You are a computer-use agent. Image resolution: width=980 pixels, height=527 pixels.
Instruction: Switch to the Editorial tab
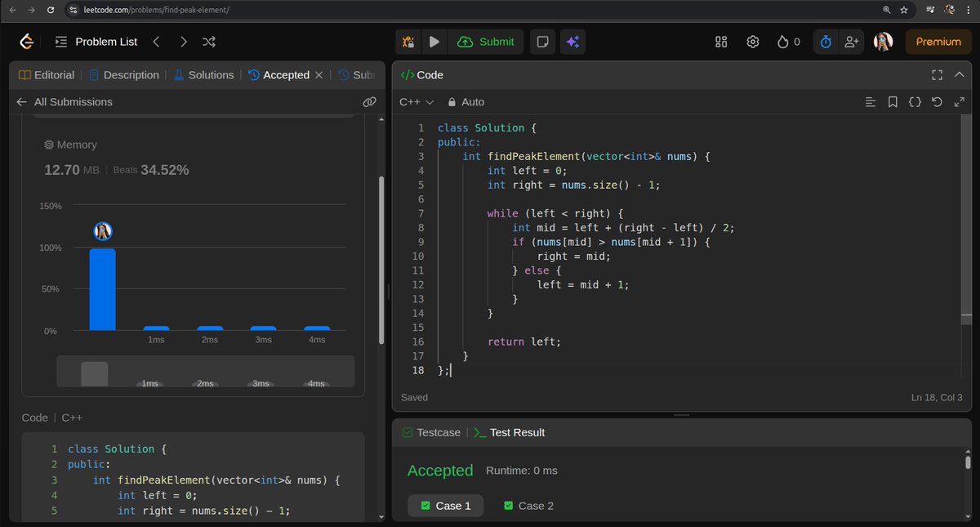(46, 75)
